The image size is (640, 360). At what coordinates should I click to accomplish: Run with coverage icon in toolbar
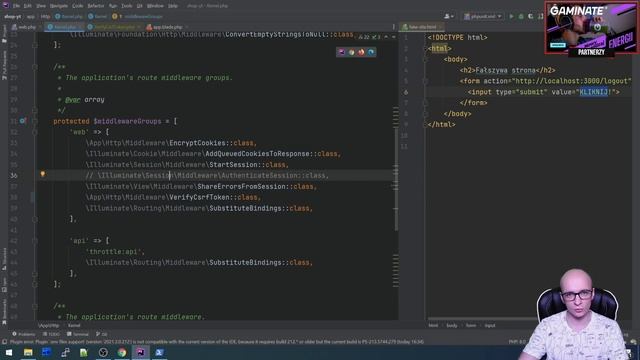[531, 16]
